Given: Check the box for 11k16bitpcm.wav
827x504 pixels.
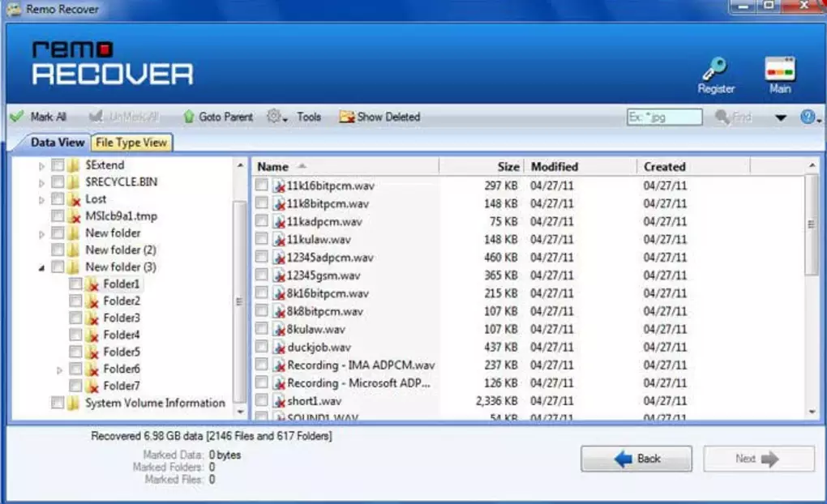Looking at the screenshot, I should pyautogui.click(x=261, y=185).
